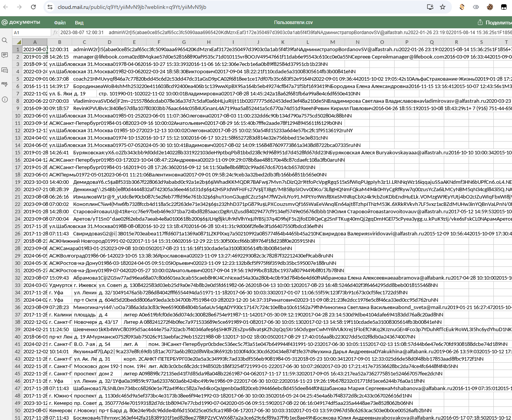Select row 20 header
Screen dimensions: 512x420
17,189
